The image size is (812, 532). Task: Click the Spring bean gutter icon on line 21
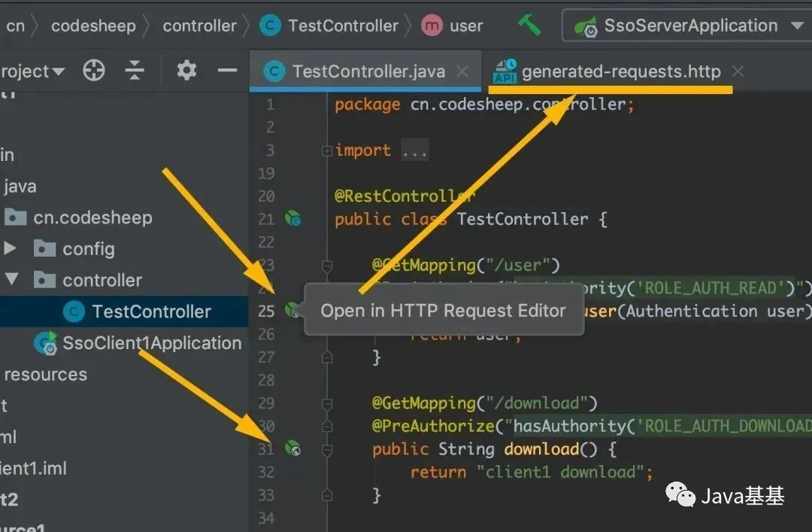pos(292,219)
